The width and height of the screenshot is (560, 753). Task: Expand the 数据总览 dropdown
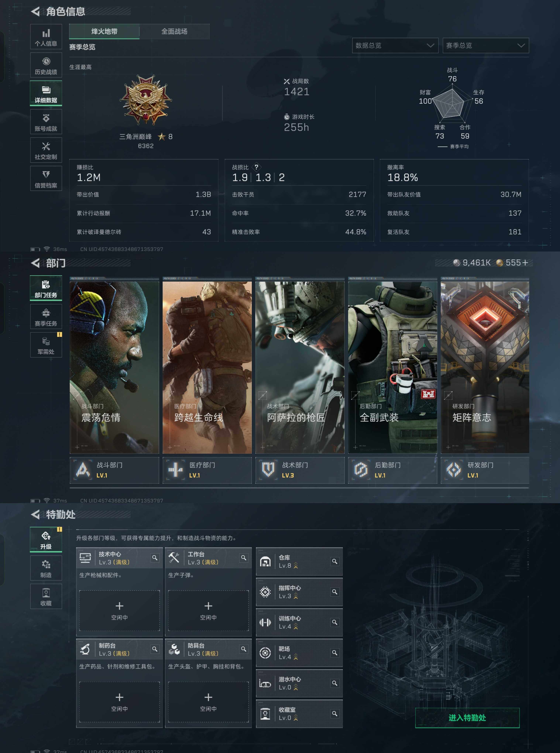click(395, 45)
